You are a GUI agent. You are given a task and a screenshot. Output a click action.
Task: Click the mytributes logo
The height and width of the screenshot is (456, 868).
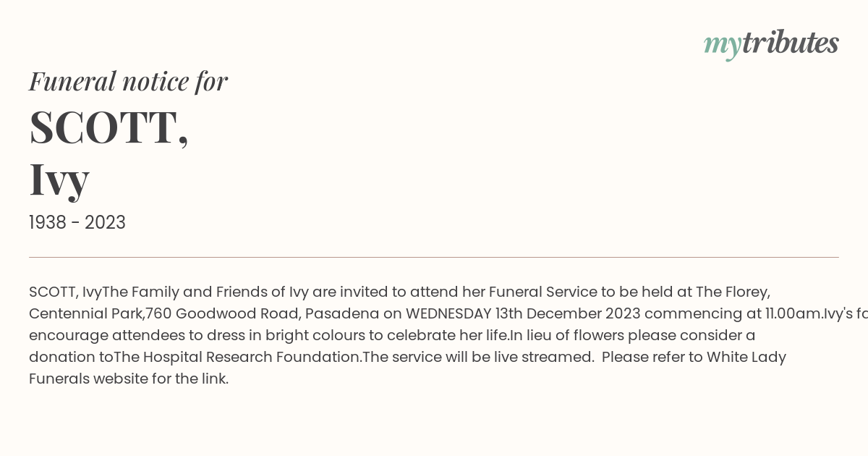771,44
